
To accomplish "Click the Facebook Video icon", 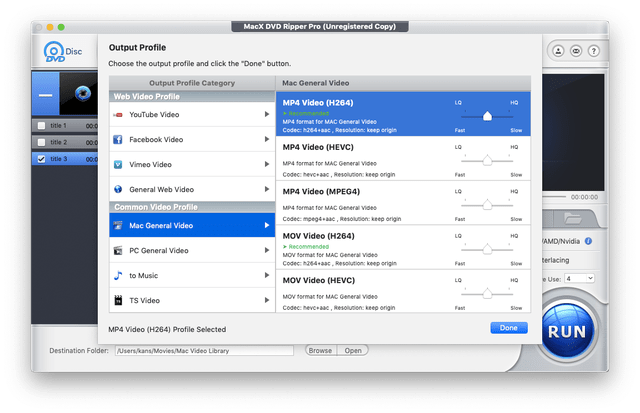I will pos(118,140).
